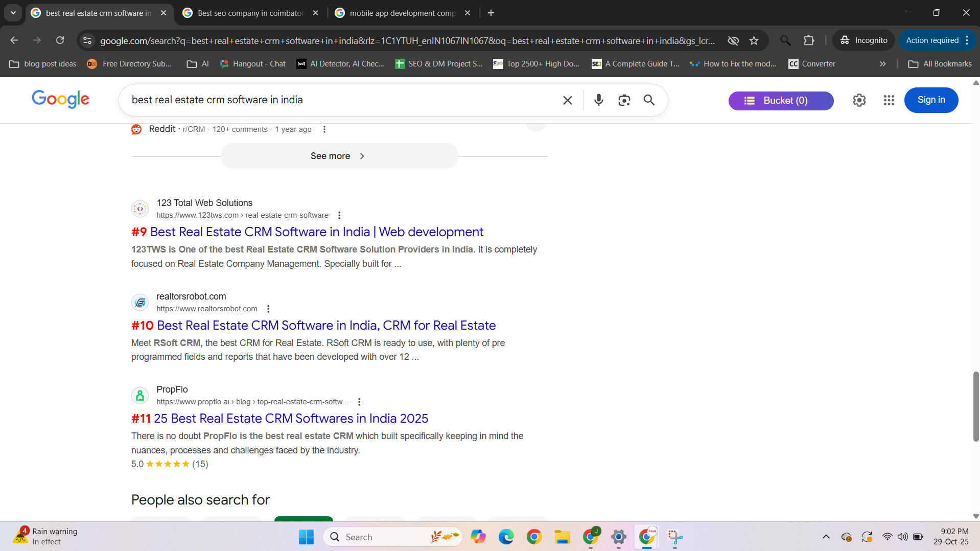This screenshot has height=551, width=980.
Task: Bookmark this page with star icon
Action: (x=754, y=40)
